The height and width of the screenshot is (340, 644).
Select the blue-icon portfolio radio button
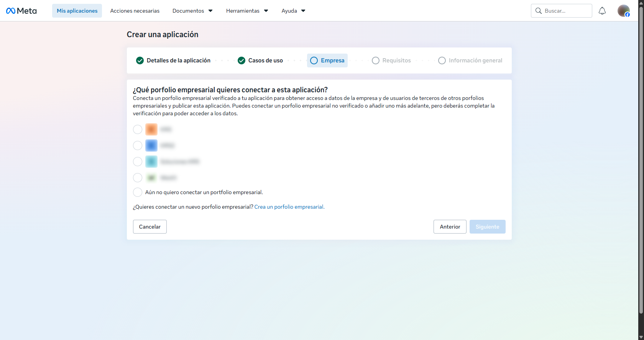[x=138, y=145]
